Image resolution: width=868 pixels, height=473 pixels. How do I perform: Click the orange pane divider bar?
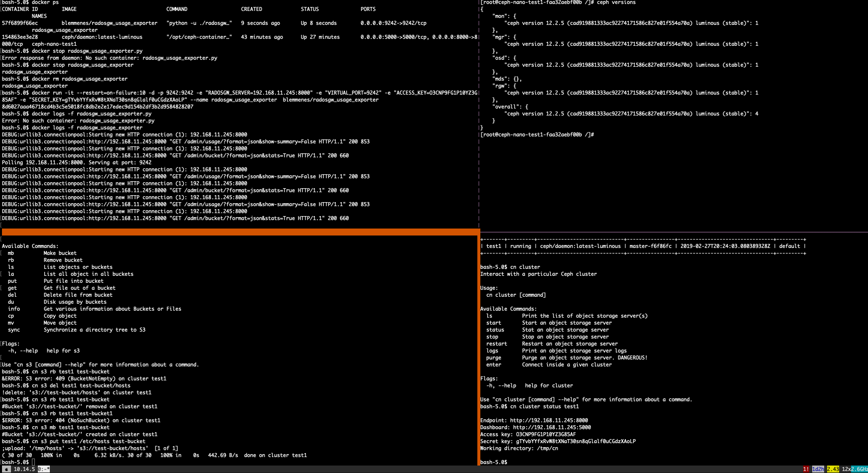point(239,232)
